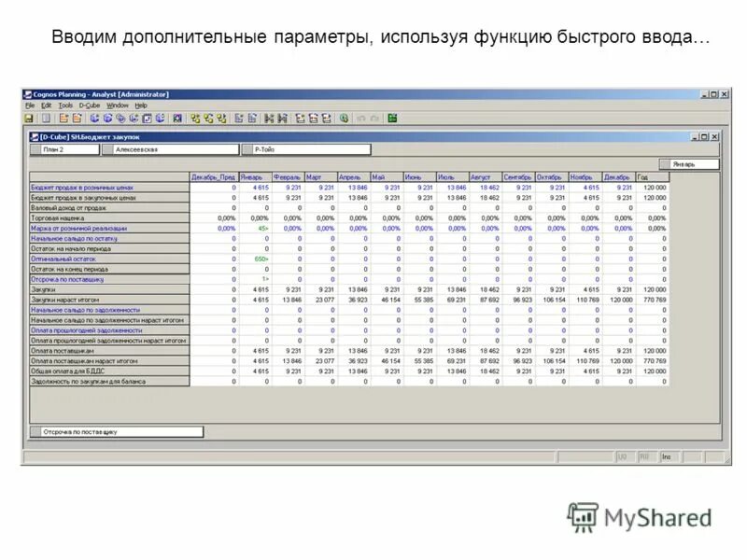The width and height of the screenshot is (747, 560).
Task: Click the green globe icon on the toolbar
Action: [345, 117]
